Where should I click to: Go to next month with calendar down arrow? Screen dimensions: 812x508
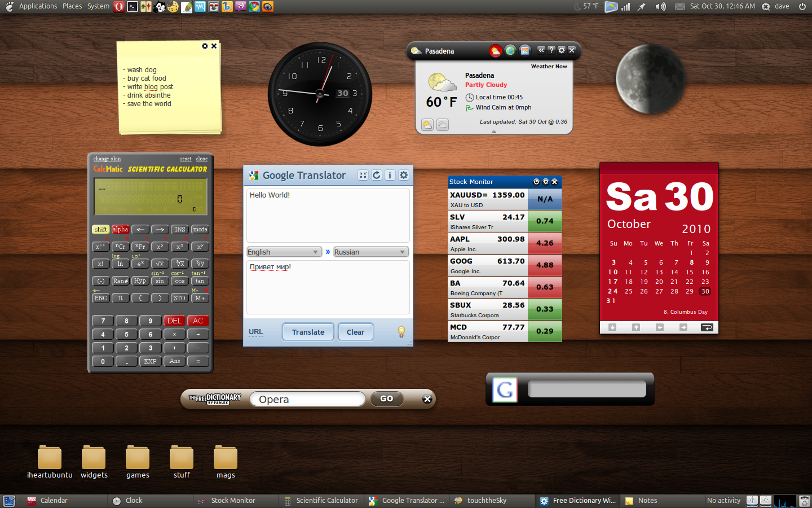click(x=612, y=327)
